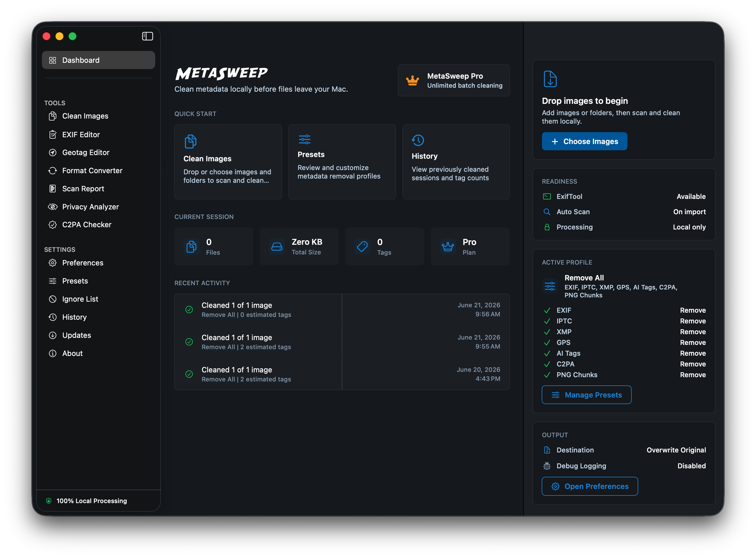Click the History clock icon in sidebar
Viewport: 756px width, 558px height.
pos(53,317)
